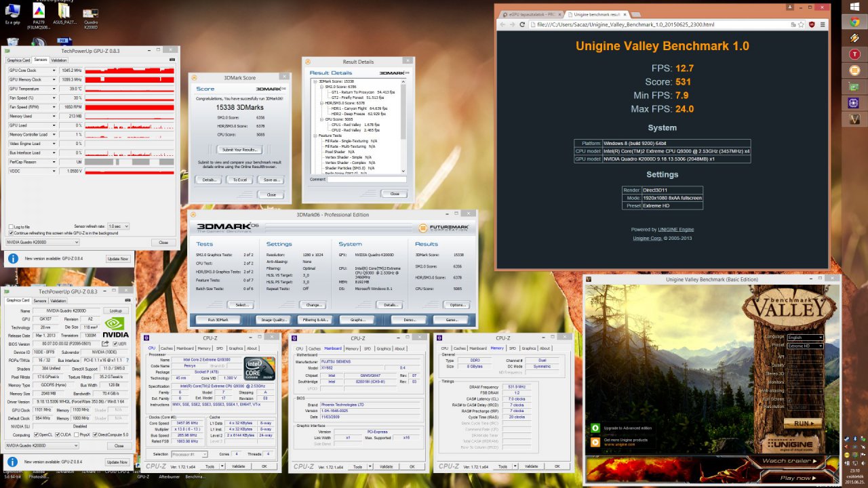Toggle the Log to file checkbox
The height and width of the screenshot is (488, 868).
tap(11, 226)
